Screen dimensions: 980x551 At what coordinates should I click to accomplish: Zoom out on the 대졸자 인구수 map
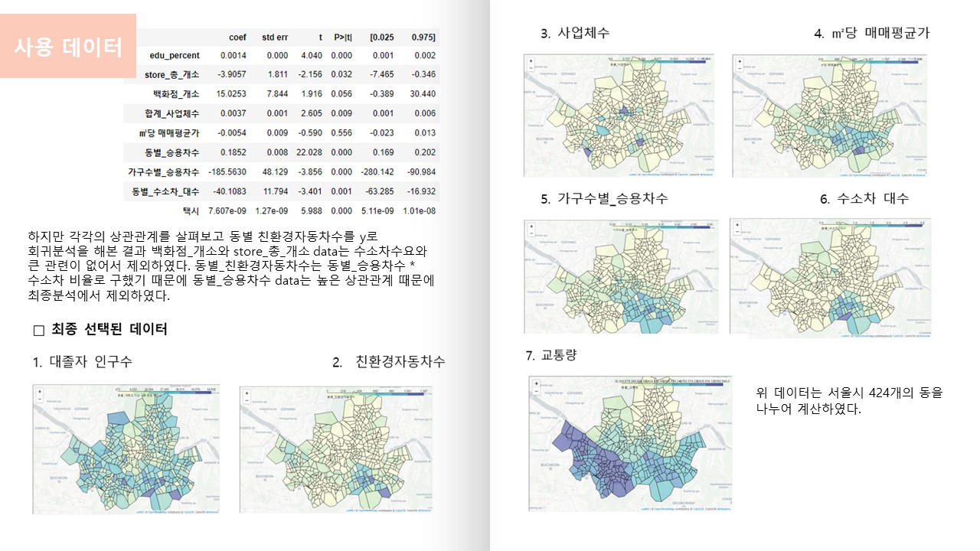39,399
